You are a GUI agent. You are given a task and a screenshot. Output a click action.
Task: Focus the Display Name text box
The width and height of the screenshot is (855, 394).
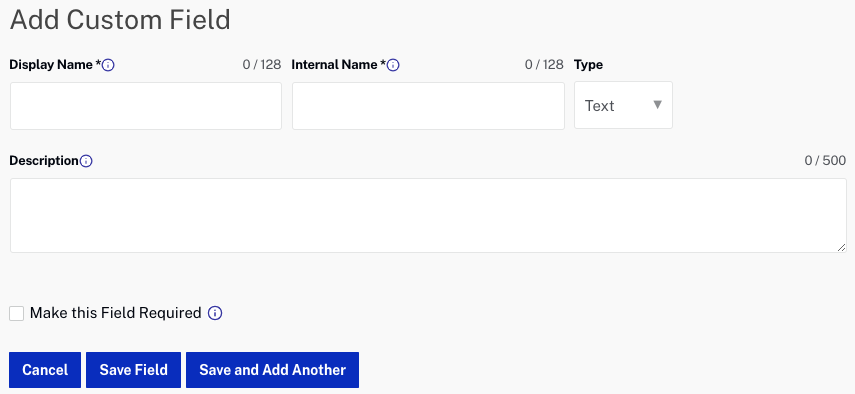click(146, 106)
